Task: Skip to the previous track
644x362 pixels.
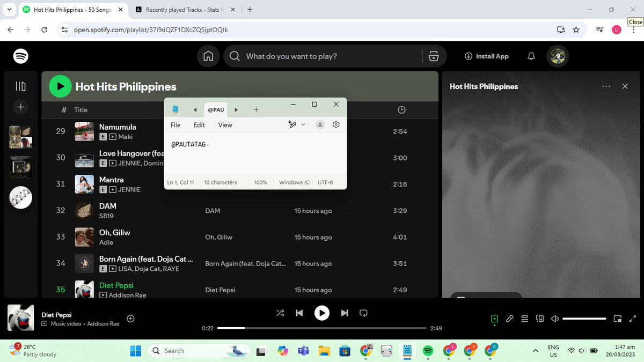Action: (x=299, y=313)
